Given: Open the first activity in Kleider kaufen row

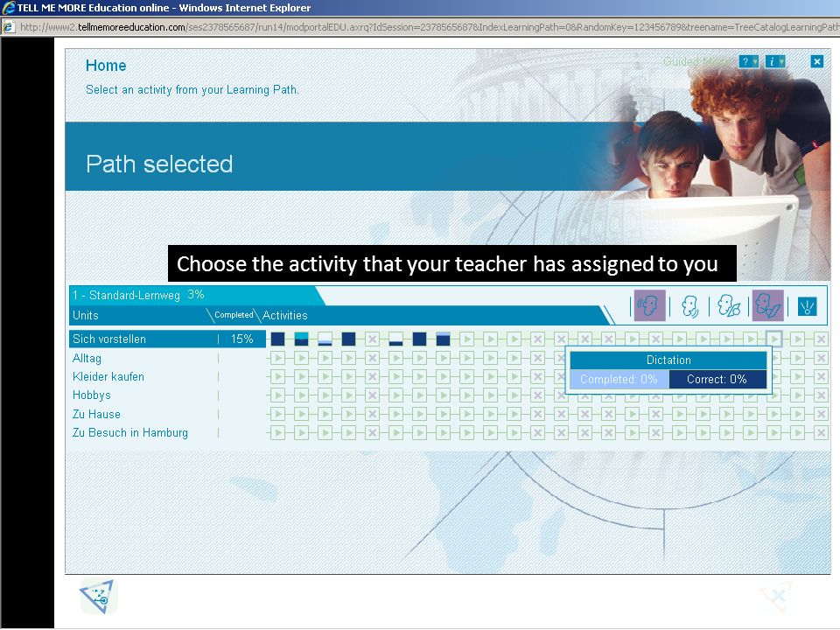Looking at the screenshot, I should click(x=277, y=376).
